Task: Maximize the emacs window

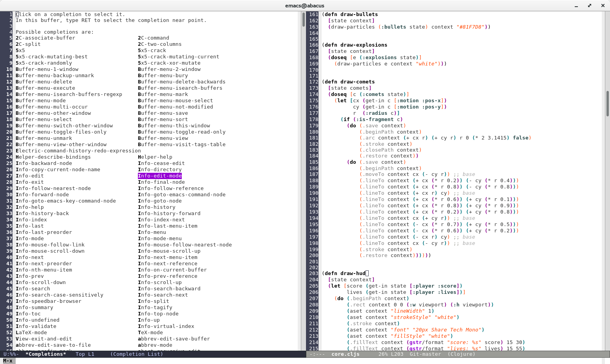Action: (x=590, y=5)
